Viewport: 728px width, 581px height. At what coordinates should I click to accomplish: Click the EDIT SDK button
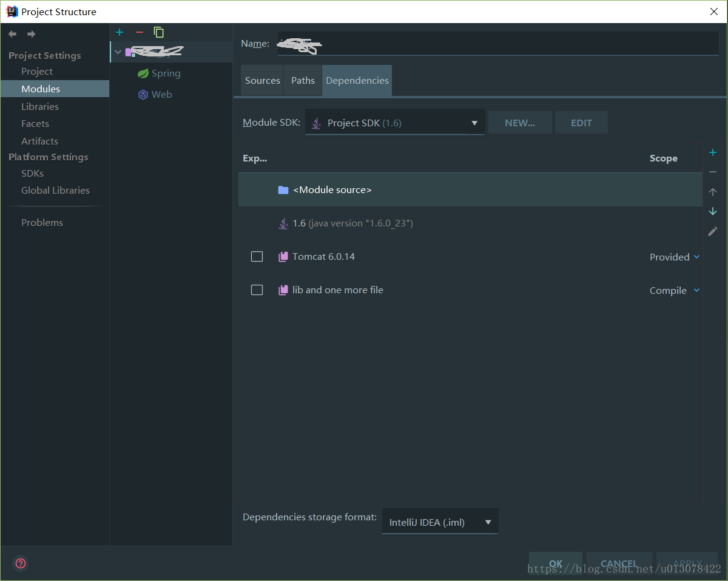[581, 123]
